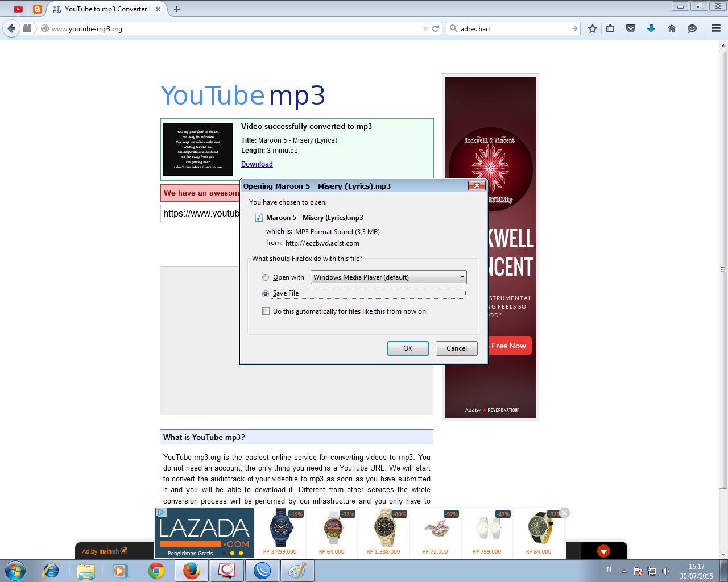Open the RP 72.000 bracelet ad

coord(435,533)
